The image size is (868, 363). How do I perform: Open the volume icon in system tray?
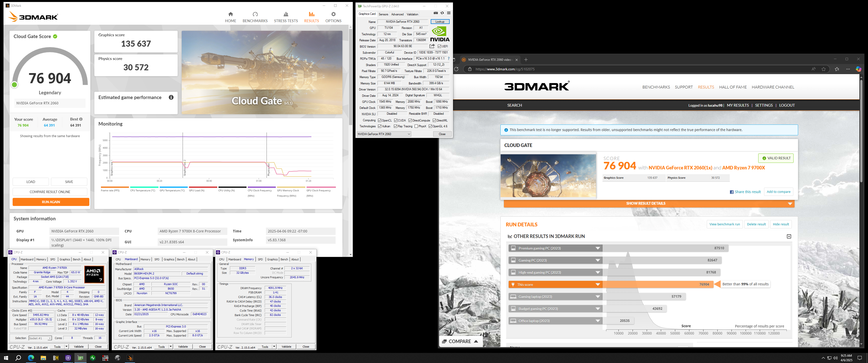[835, 358]
